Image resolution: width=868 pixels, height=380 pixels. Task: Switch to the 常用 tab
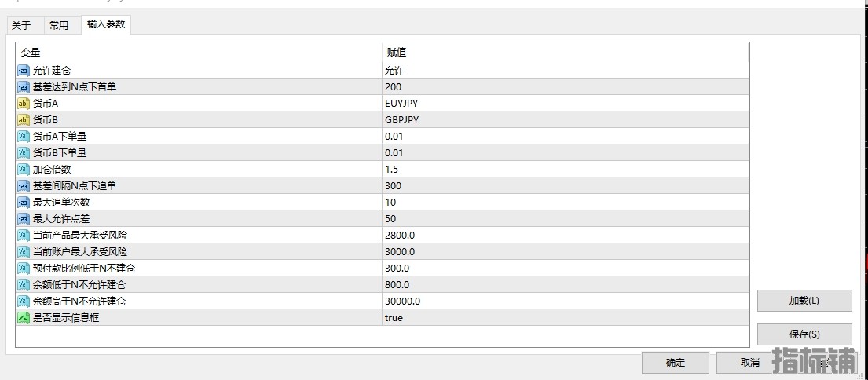[x=59, y=25]
